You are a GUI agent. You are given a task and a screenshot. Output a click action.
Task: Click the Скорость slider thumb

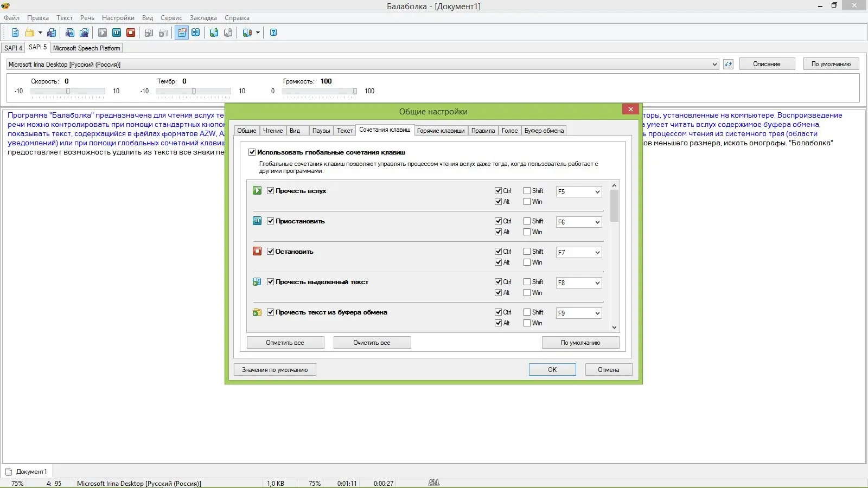click(x=68, y=91)
